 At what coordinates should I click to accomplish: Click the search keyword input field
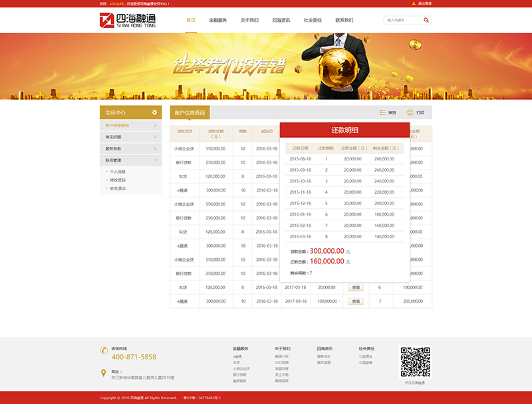pyautogui.click(x=404, y=21)
